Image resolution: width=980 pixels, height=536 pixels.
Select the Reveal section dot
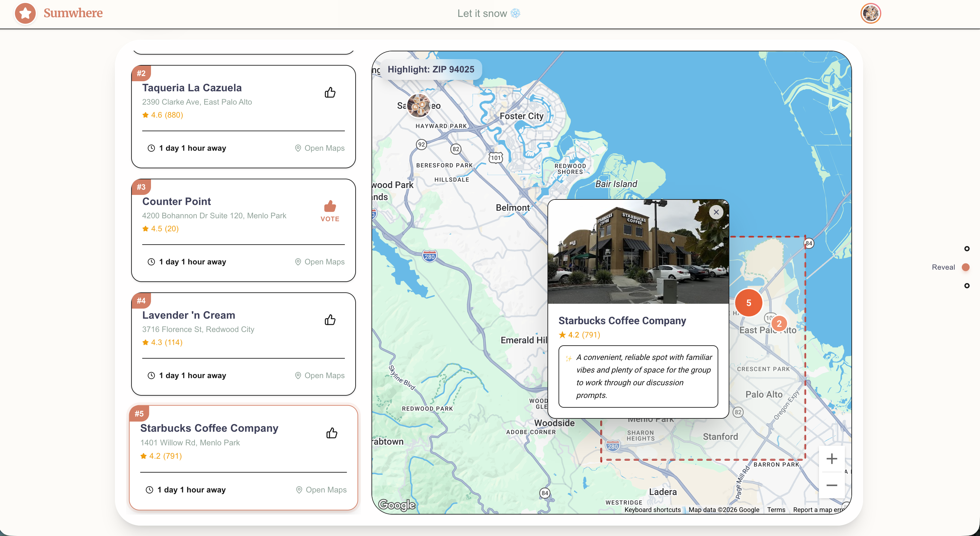tap(965, 267)
